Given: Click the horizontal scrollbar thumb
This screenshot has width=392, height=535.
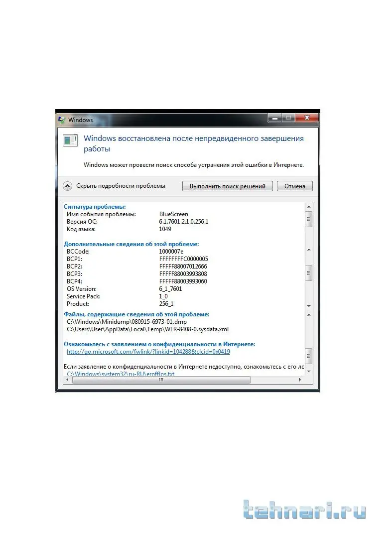Looking at the screenshot, I should pyautogui.click(x=161, y=380).
